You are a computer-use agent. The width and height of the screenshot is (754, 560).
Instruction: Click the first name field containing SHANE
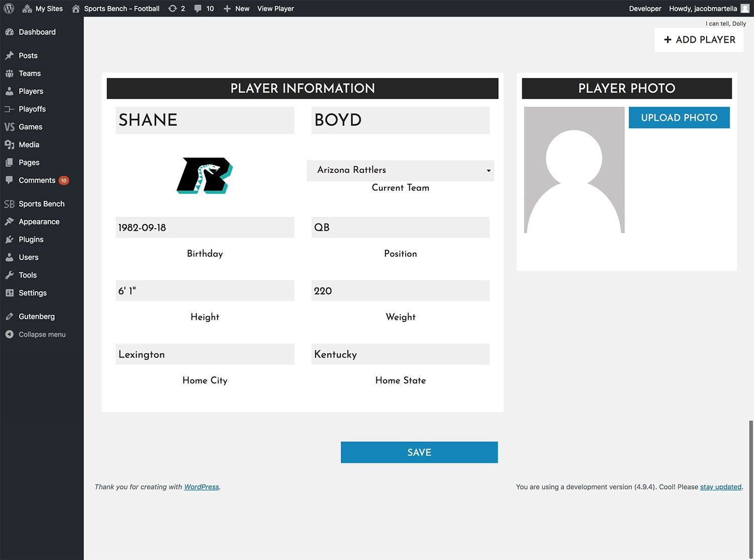(205, 120)
